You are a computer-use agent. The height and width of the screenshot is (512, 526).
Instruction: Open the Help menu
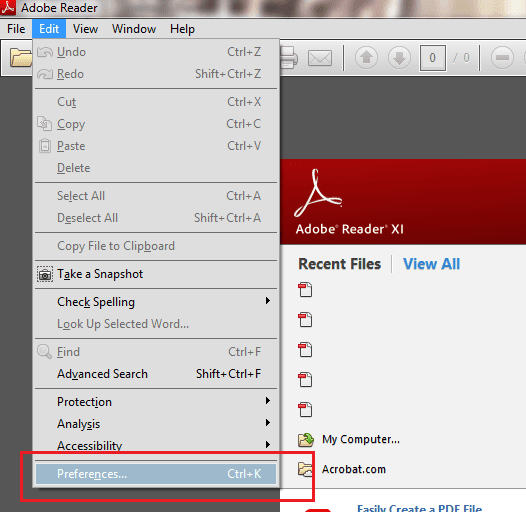click(182, 29)
